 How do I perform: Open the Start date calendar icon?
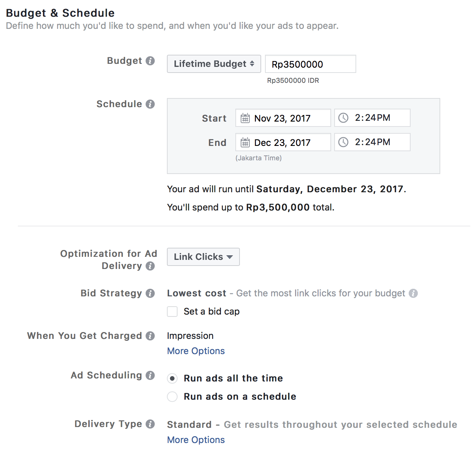(245, 118)
